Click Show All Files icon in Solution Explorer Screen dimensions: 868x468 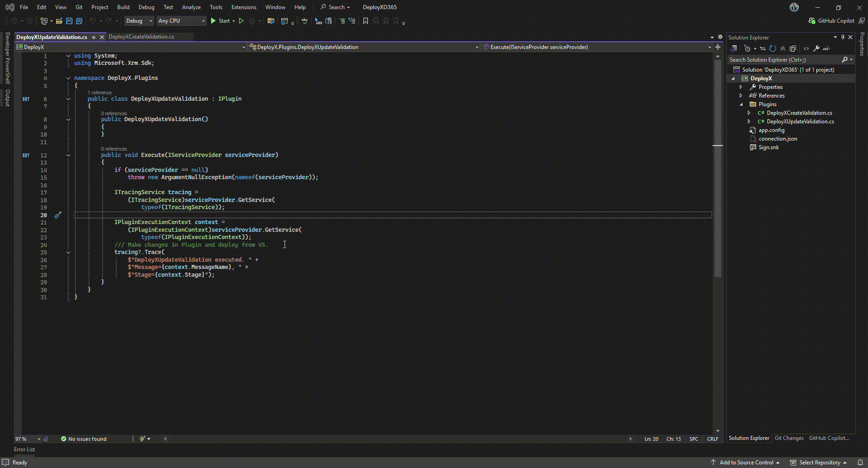click(793, 49)
